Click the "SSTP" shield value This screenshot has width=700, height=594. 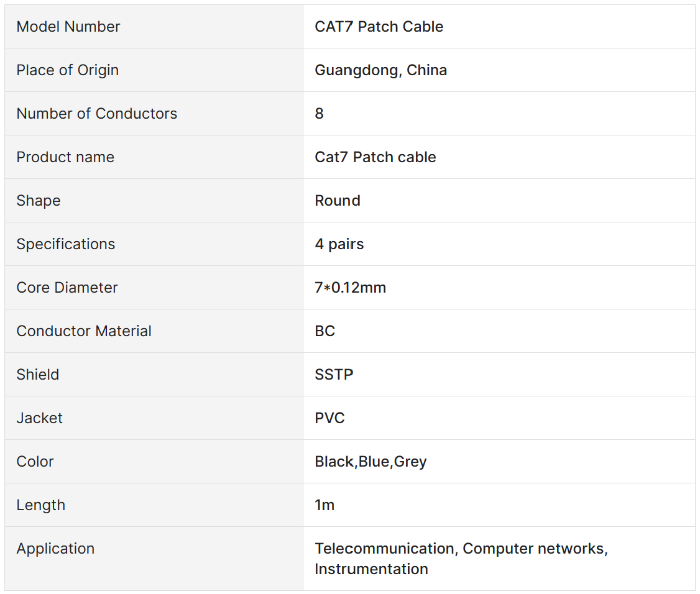click(334, 375)
